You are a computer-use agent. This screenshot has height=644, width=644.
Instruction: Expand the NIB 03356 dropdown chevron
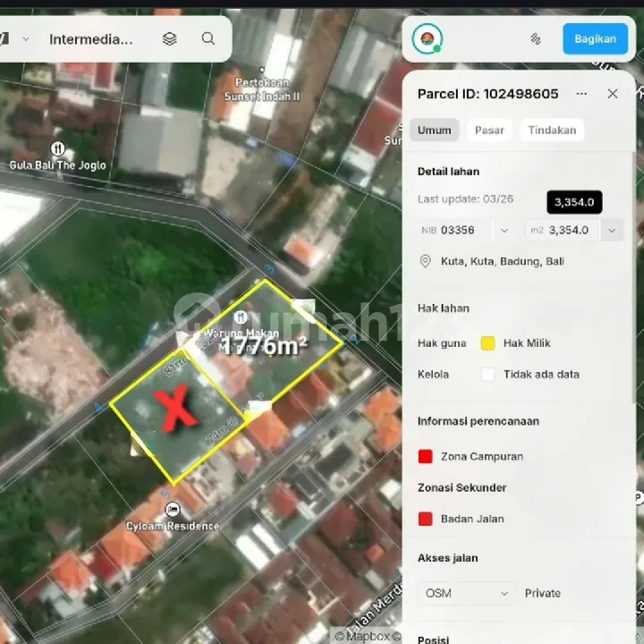504,231
